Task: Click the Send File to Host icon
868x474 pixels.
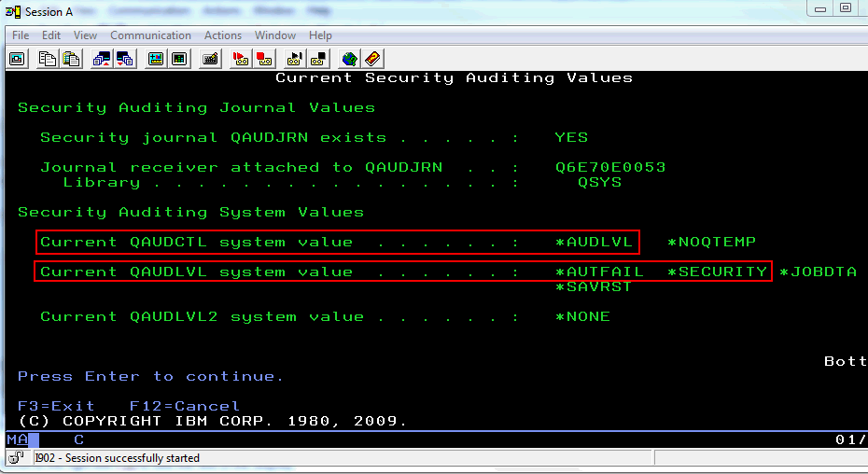Action: [x=102, y=59]
